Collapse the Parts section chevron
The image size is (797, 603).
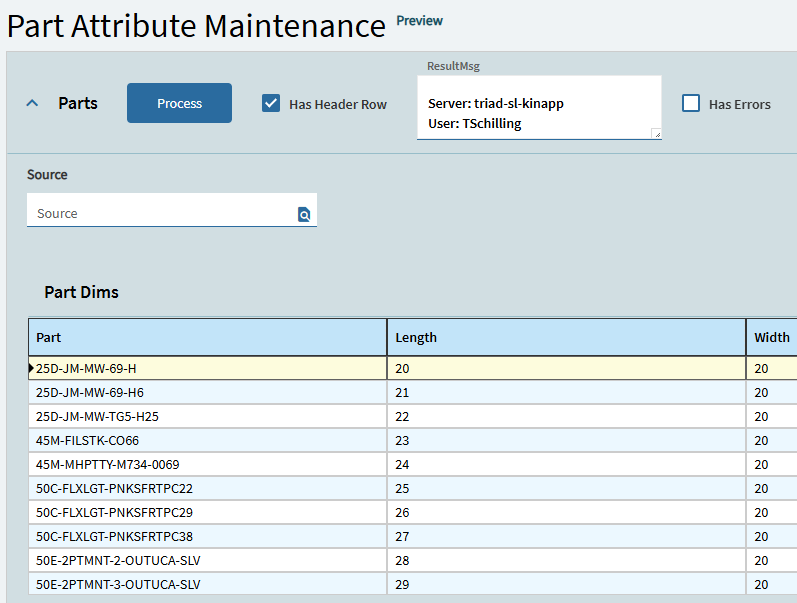coord(32,103)
